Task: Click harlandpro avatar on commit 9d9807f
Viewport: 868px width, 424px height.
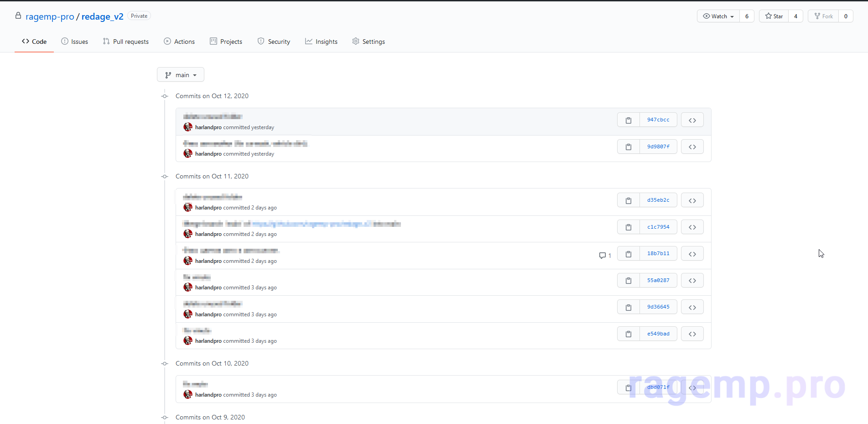Action: click(x=188, y=154)
